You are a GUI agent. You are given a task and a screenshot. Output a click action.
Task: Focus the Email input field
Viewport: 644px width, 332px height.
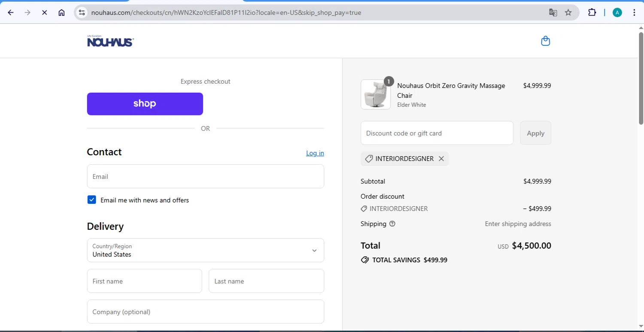point(206,176)
